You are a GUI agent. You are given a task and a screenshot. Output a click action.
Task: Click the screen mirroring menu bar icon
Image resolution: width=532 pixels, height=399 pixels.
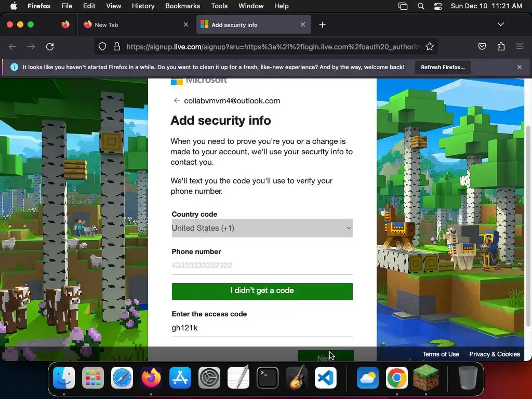403,6
